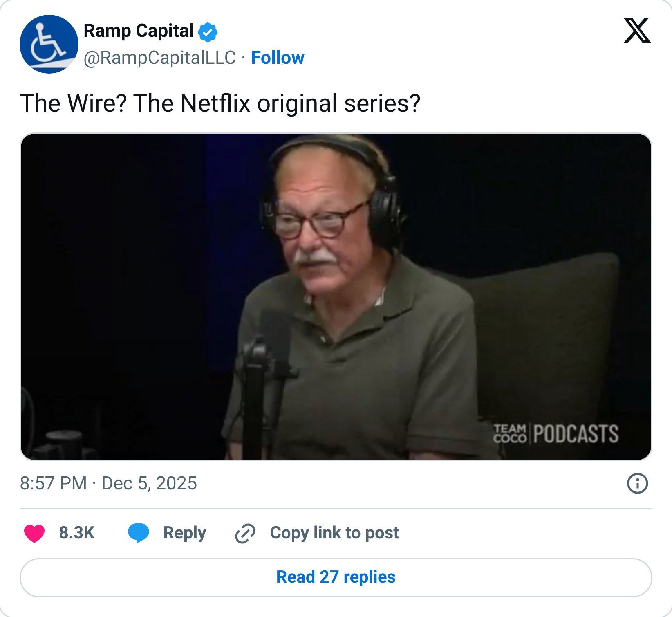This screenshot has width=672, height=617.
Task: Select the Ramp Capital display name
Action: [x=138, y=30]
